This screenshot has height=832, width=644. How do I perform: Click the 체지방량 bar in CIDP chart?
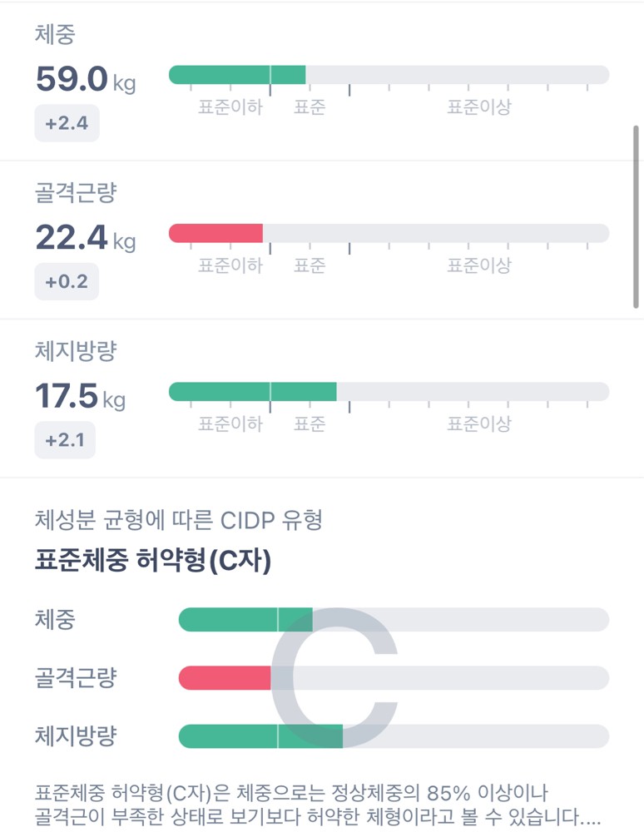coord(260,736)
